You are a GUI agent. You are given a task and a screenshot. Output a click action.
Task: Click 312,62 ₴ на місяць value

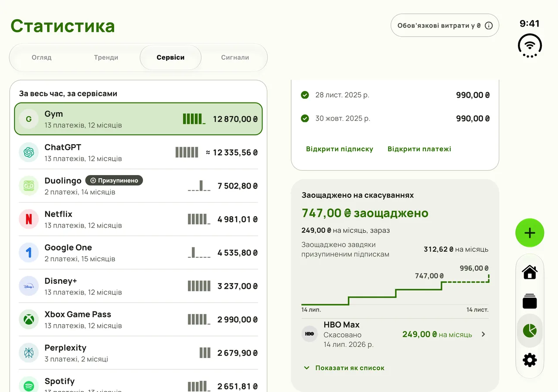click(456, 250)
